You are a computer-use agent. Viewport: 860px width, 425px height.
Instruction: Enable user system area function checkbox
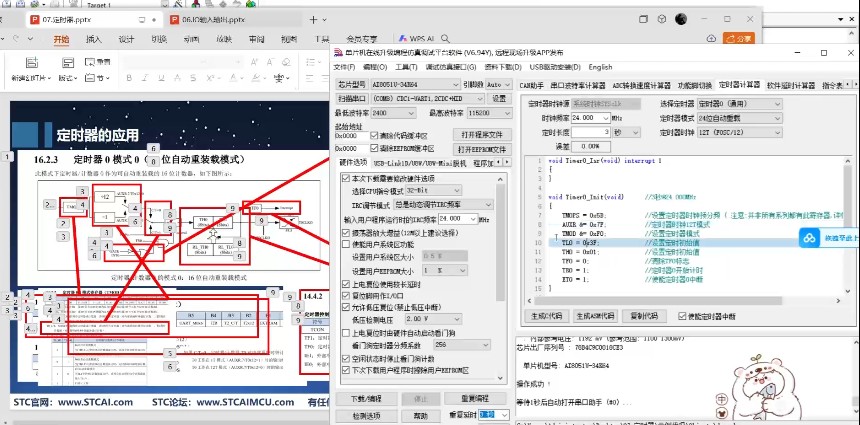pos(346,244)
